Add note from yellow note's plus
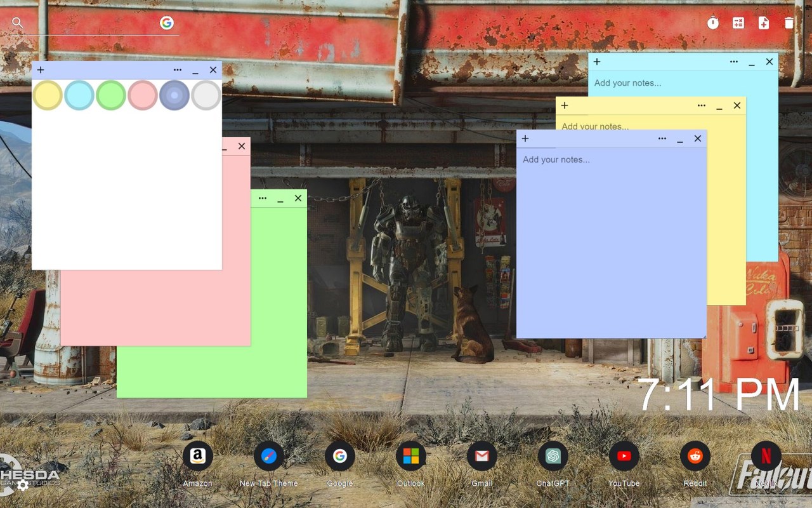 pyautogui.click(x=565, y=105)
